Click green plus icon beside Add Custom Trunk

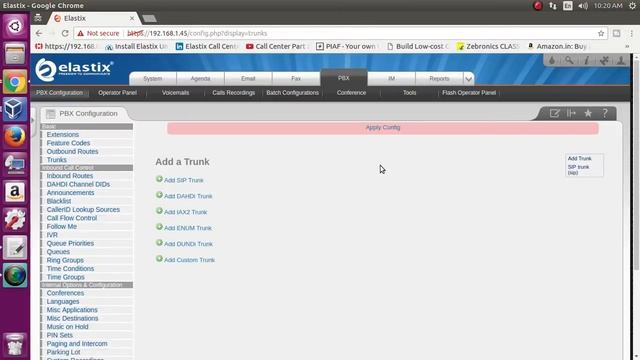[159, 259]
